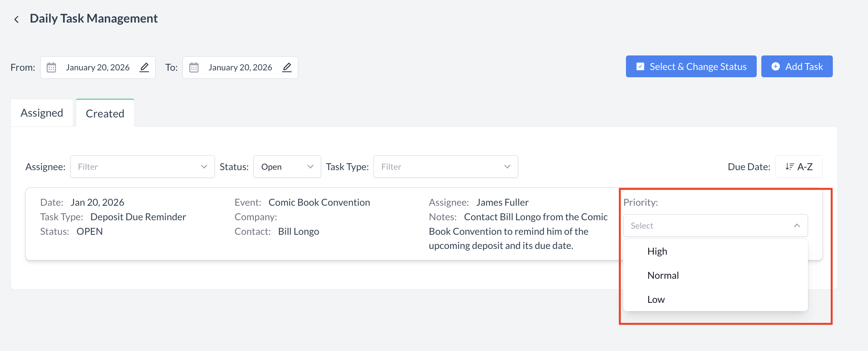This screenshot has height=351, width=868.
Task: Choose High priority option
Action: click(x=657, y=251)
